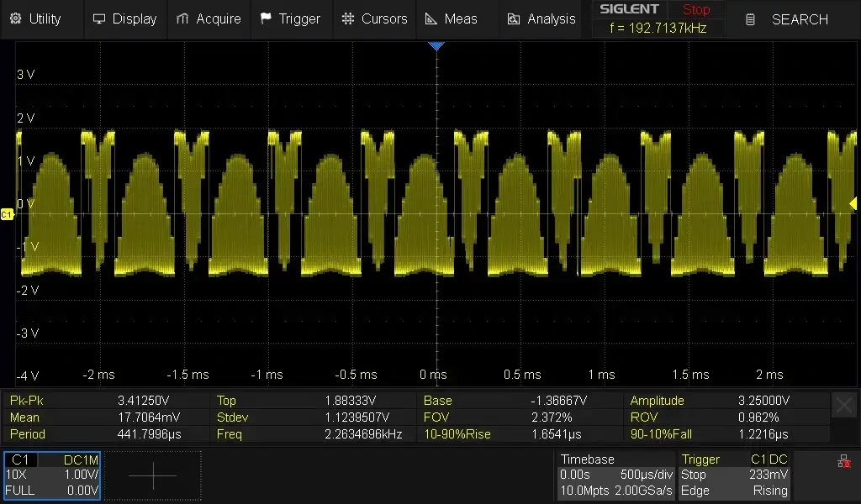Open the Utility gear menu
This screenshot has height=504, width=861.
coord(35,18)
